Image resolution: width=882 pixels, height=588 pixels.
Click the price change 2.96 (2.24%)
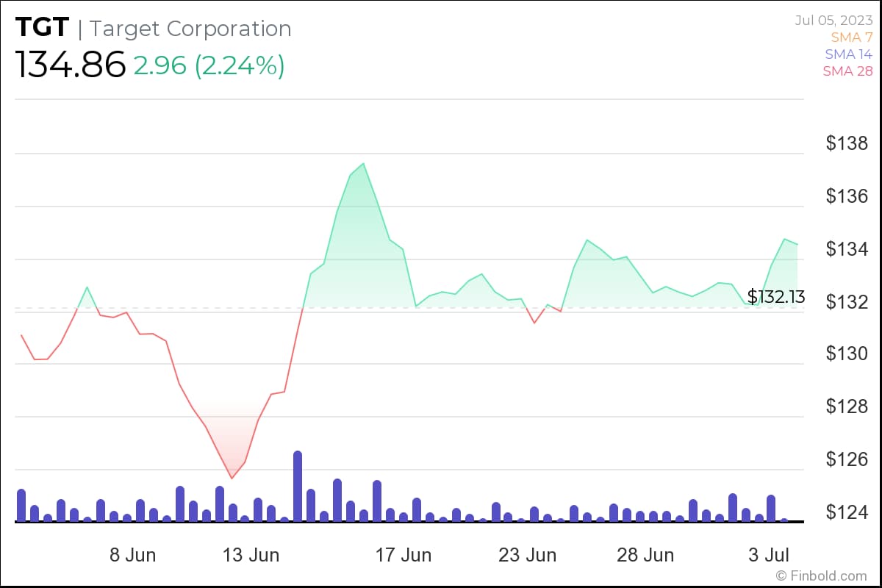click(x=209, y=66)
